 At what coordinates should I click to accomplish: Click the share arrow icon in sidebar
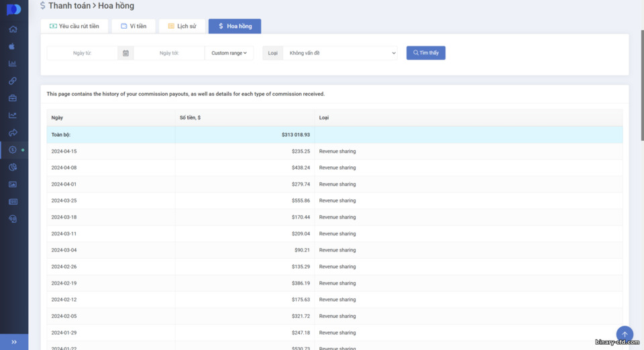[13, 133]
